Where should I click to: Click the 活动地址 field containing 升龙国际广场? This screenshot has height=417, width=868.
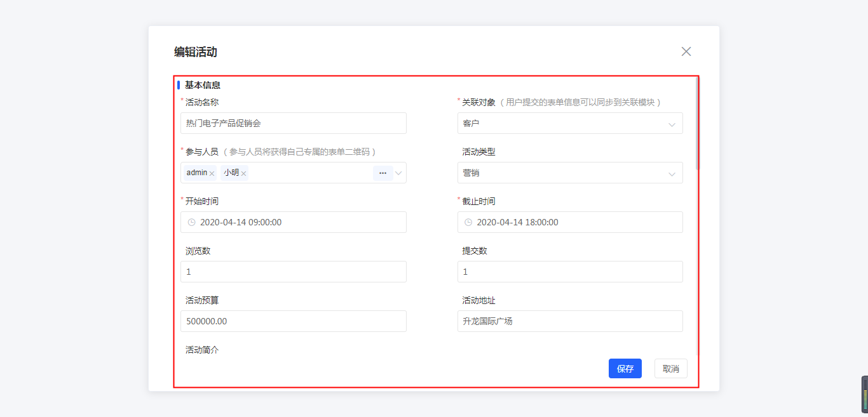[x=569, y=321]
